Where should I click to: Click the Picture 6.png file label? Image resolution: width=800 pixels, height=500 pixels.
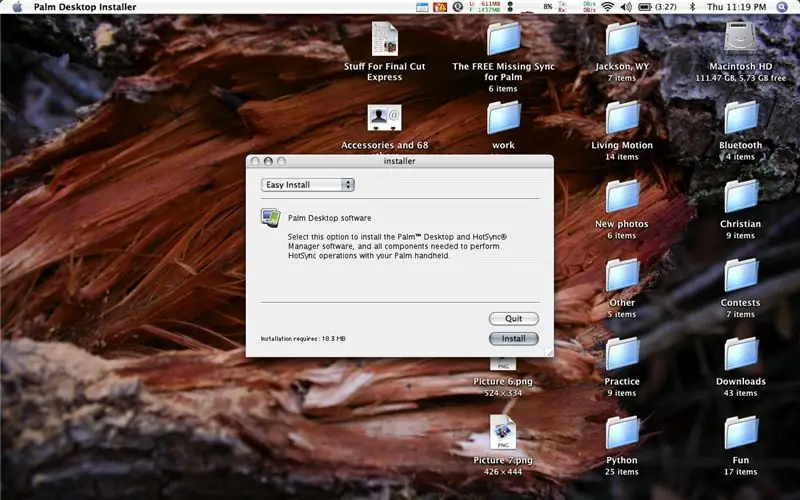click(x=503, y=382)
